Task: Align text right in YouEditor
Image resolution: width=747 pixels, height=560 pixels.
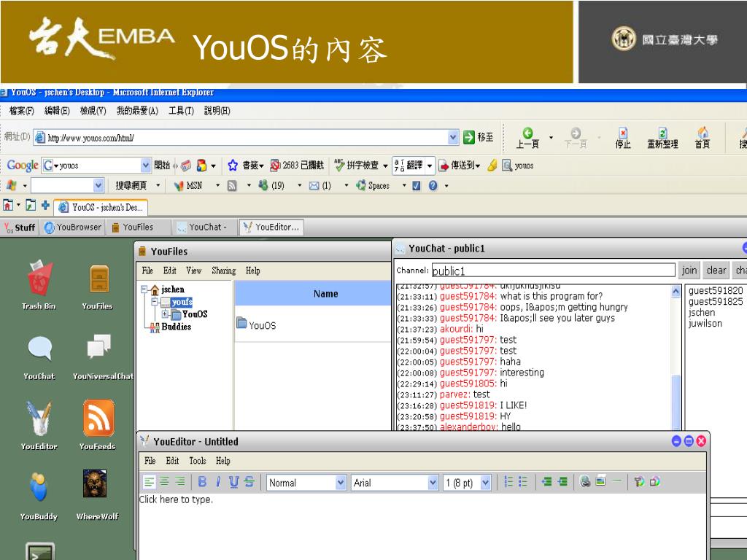Action: click(179, 482)
